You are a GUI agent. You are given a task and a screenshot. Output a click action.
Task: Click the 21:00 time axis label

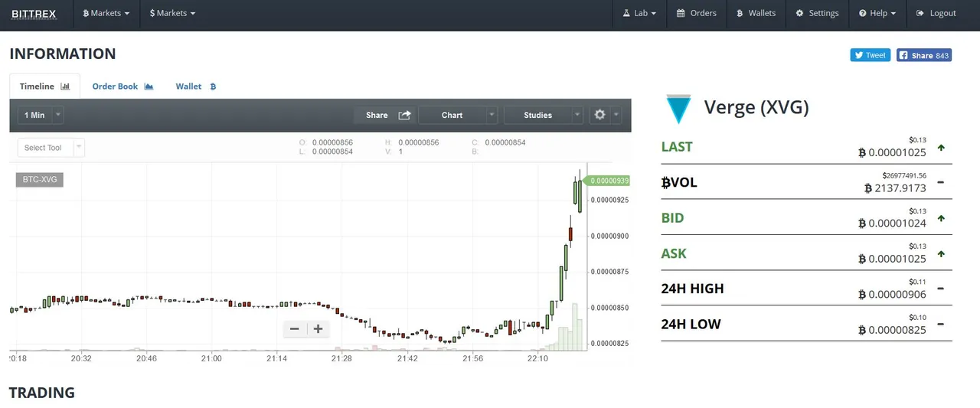tap(211, 358)
